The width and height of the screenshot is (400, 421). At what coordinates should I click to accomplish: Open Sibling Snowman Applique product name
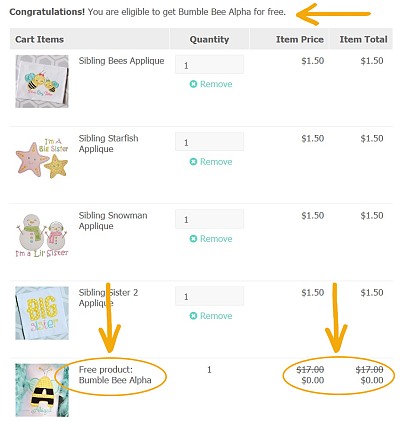(113, 221)
